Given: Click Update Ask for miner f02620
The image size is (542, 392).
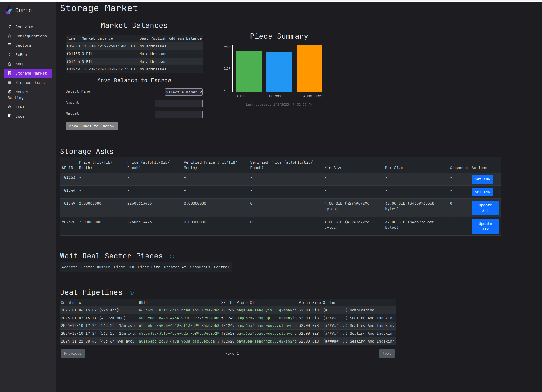Looking at the screenshot, I should tap(485, 226).
